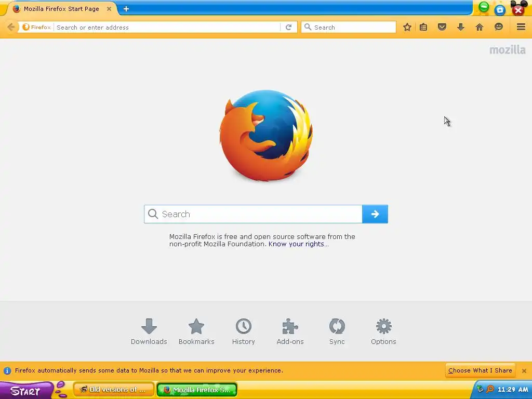The image size is (532, 399).
Task: Reload the page with the refresh icon
Action: pyautogui.click(x=289, y=27)
